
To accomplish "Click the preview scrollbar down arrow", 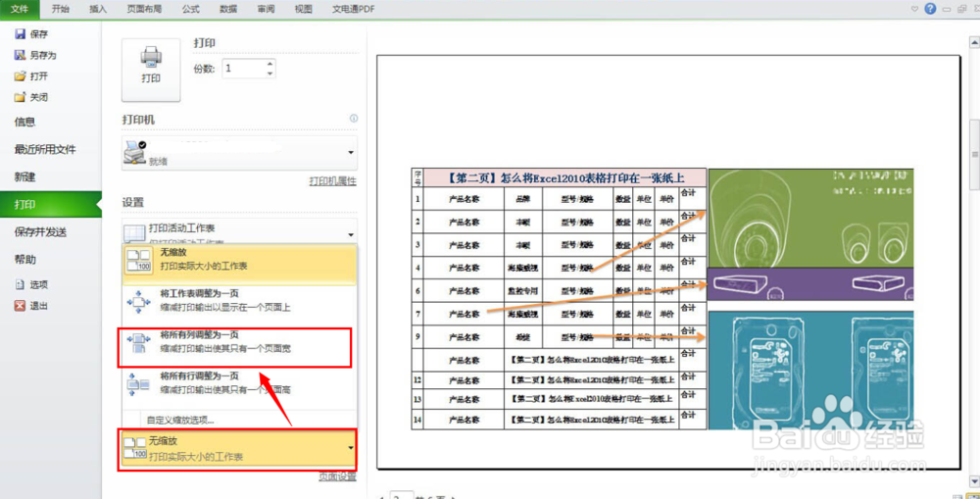I will 974,480.
